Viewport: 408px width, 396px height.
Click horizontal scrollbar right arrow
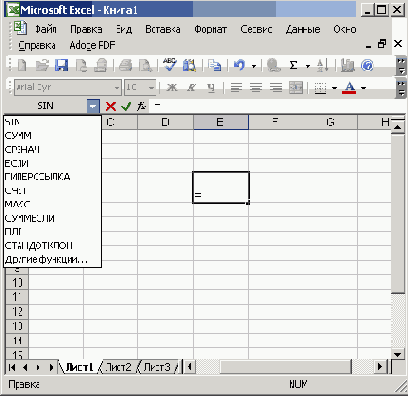379,367
